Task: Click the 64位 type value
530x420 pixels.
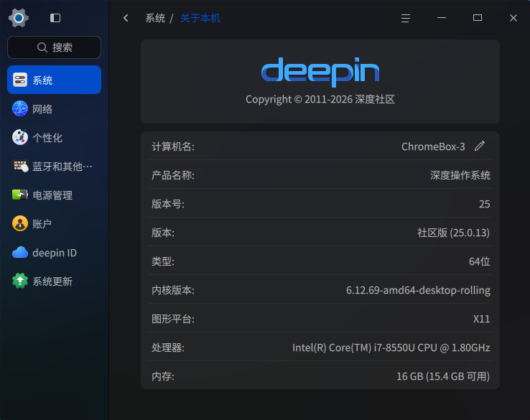Action: pos(479,261)
